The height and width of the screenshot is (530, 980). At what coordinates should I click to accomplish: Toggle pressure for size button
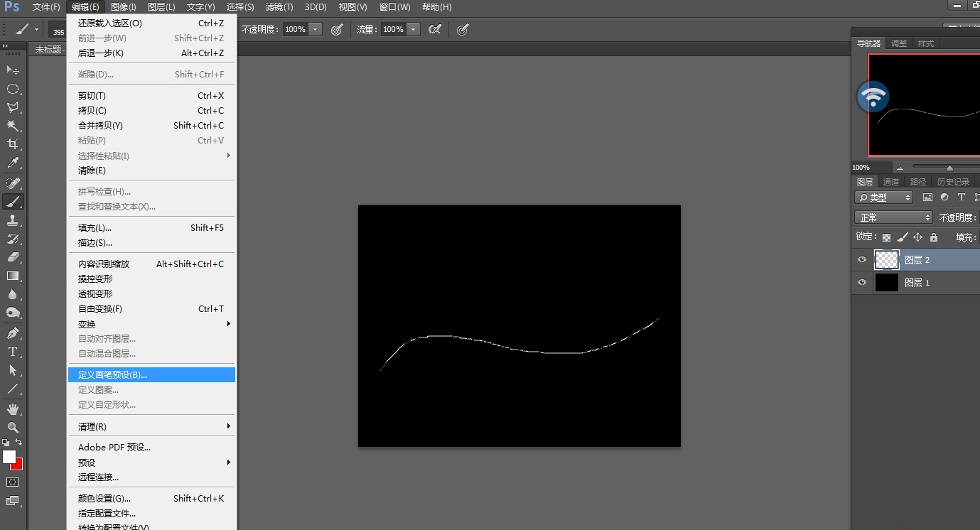click(463, 29)
